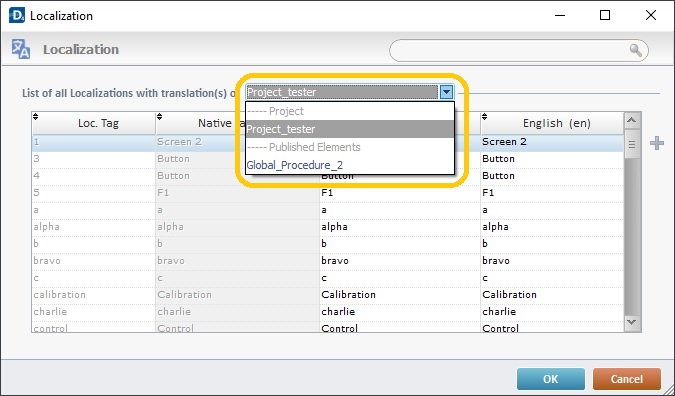Dismiss the dialog with Cancel

tap(626, 379)
